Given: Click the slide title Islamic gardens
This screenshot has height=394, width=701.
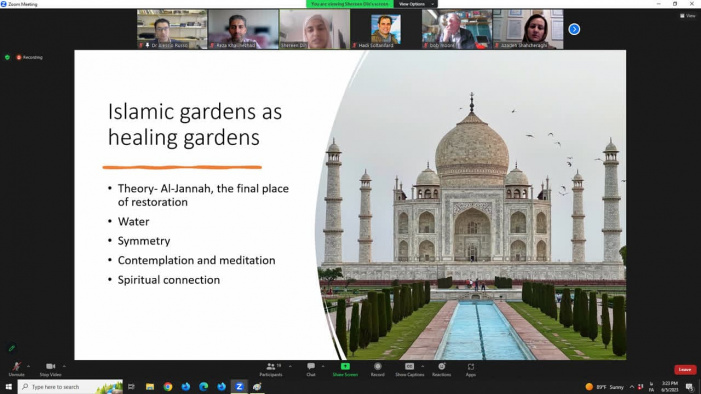Looking at the screenshot, I should pyautogui.click(x=195, y=124).
